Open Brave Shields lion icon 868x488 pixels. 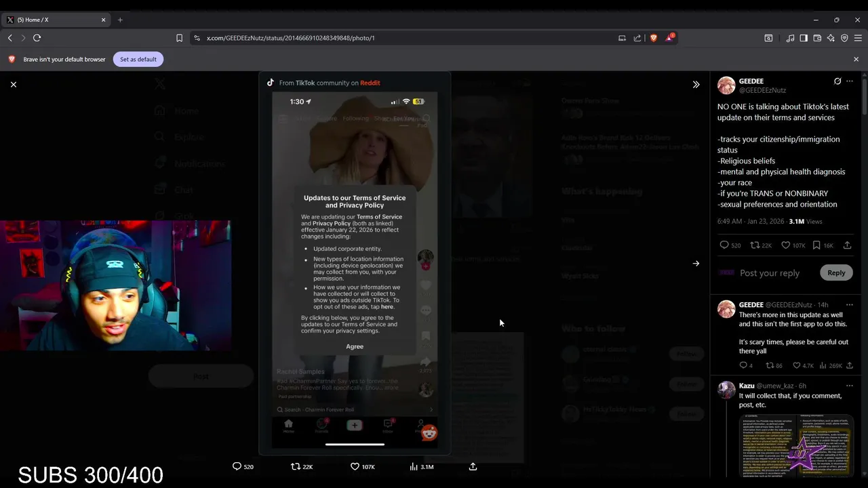pyautogui.click(x=654, y=38)
